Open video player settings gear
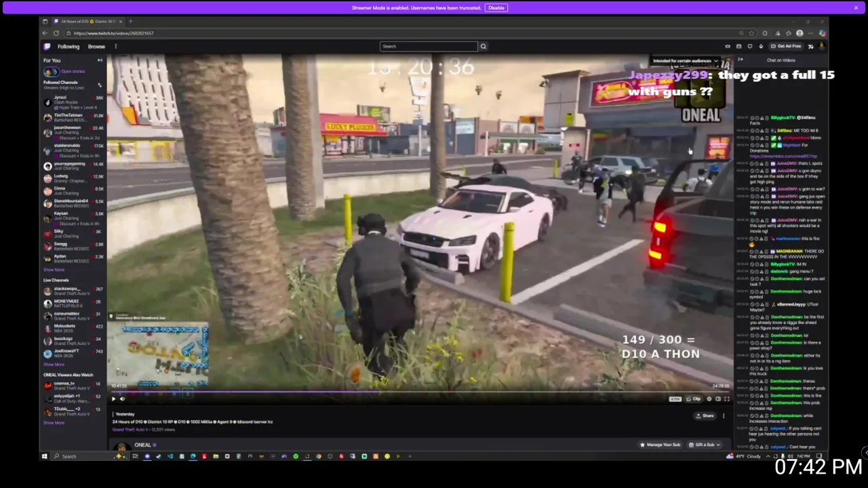 (709, 399)
